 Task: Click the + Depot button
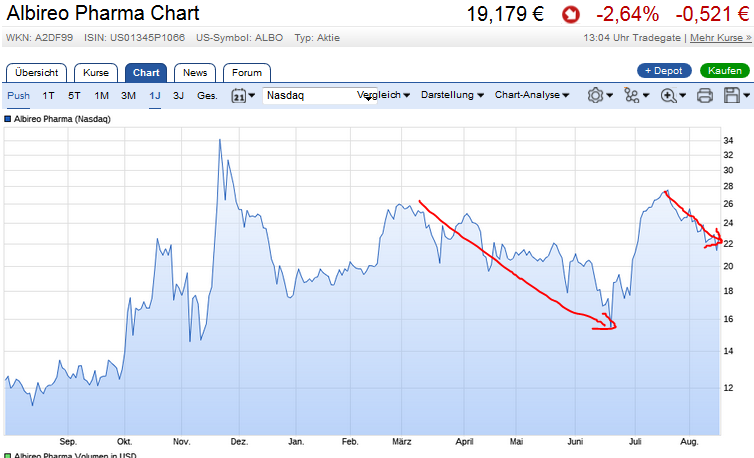point(664,71)
